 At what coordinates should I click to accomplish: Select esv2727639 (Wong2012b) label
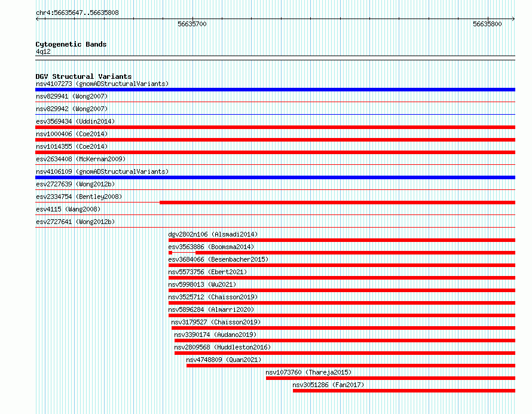(x=75, y=184)
